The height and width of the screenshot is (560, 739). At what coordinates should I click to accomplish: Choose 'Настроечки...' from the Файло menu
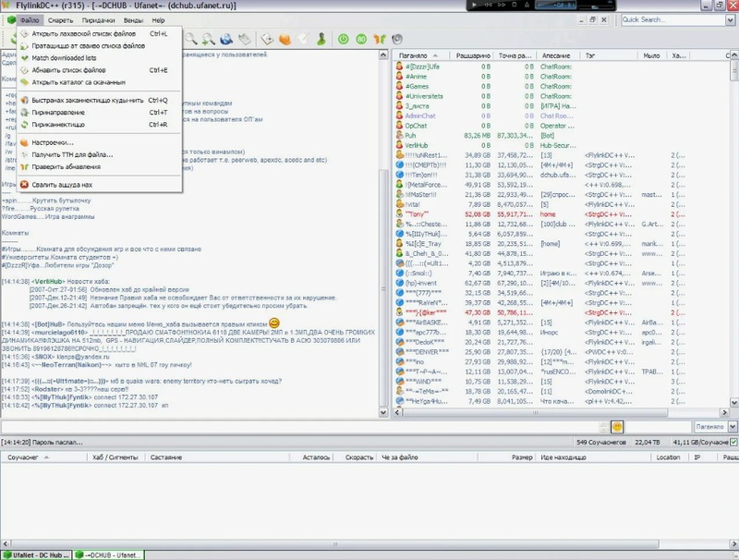coord(53,143)
